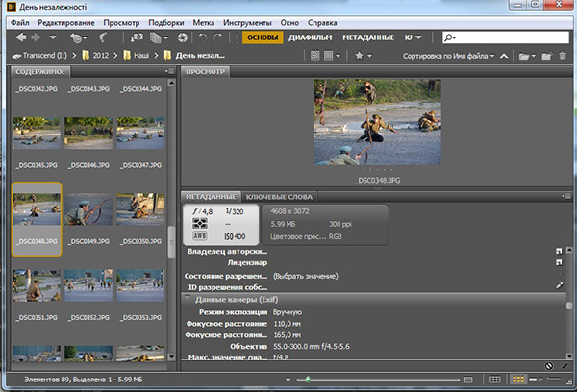Collapse the Данные камеры (Exif) section
This screenshot has width=577, height=392.
click(188, 300)
